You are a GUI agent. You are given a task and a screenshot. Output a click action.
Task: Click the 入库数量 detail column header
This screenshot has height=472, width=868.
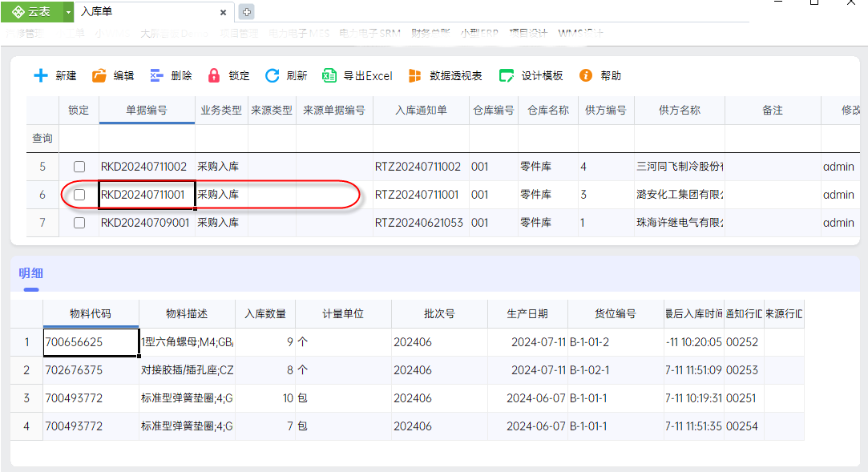[265, 314]
